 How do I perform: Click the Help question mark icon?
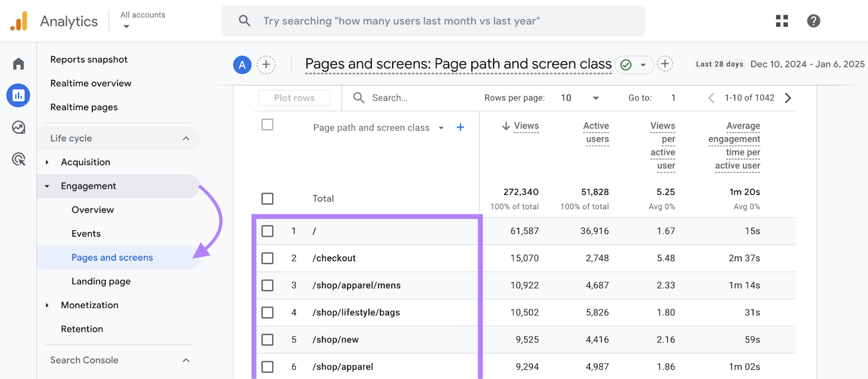(813, 21)
